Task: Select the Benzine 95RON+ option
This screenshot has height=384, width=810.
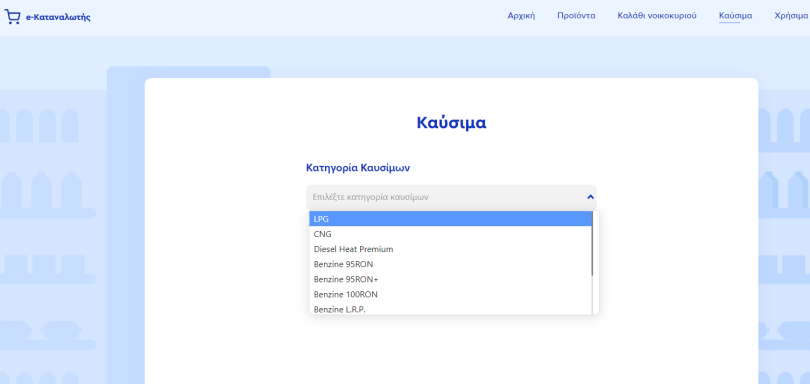Action: pos(450,279)
